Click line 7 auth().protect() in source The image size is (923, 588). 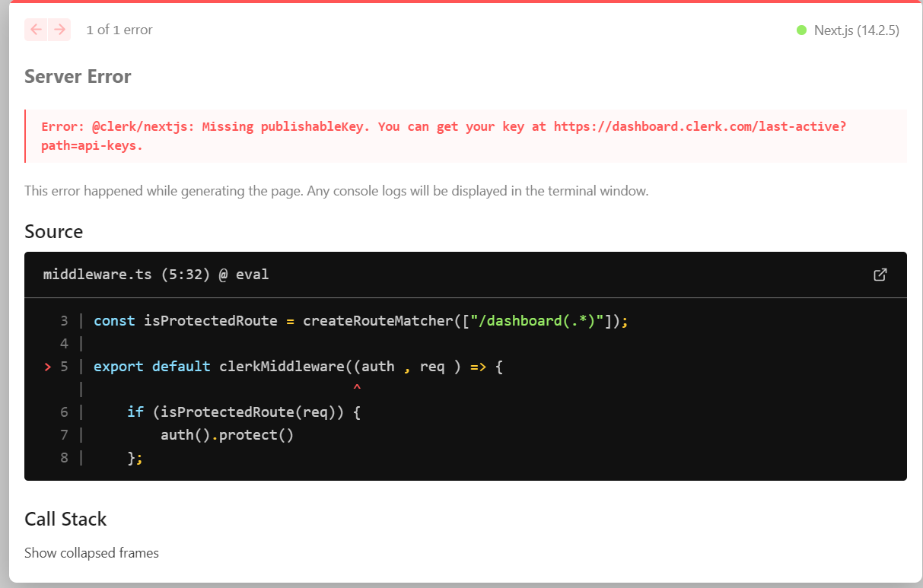227,434
